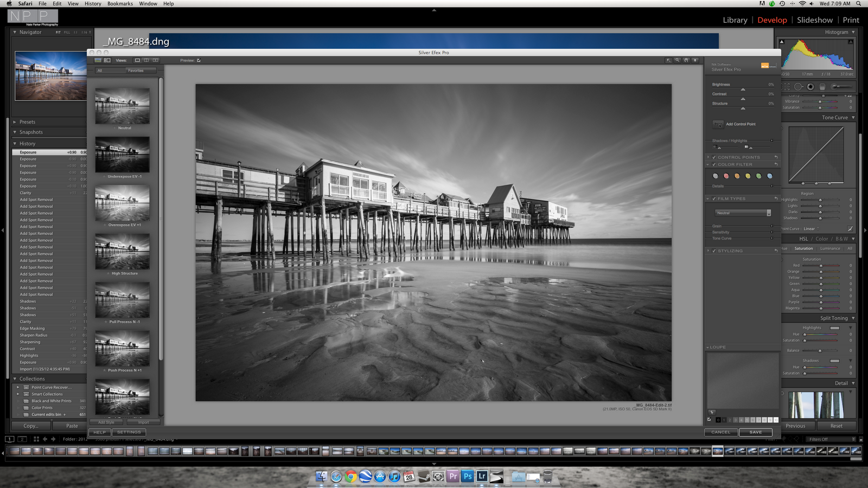Select the arrow selection tool in Silver Efex
This screenshot has width=868, height=488.
click(x=668, y=60)
